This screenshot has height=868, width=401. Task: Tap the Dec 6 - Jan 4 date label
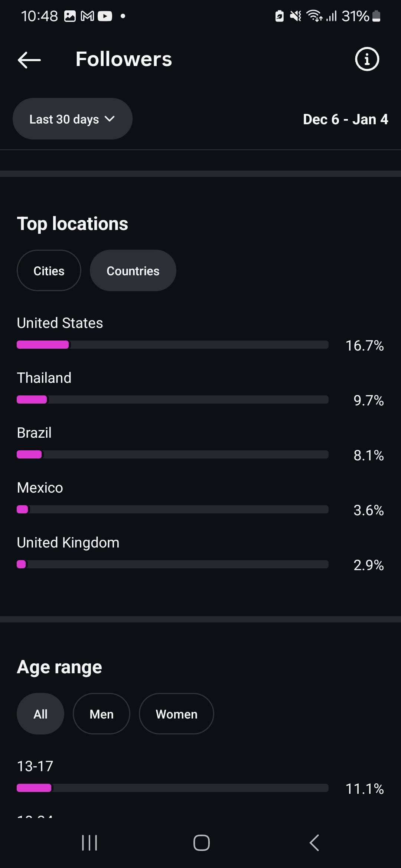click(x=345, y=119)
